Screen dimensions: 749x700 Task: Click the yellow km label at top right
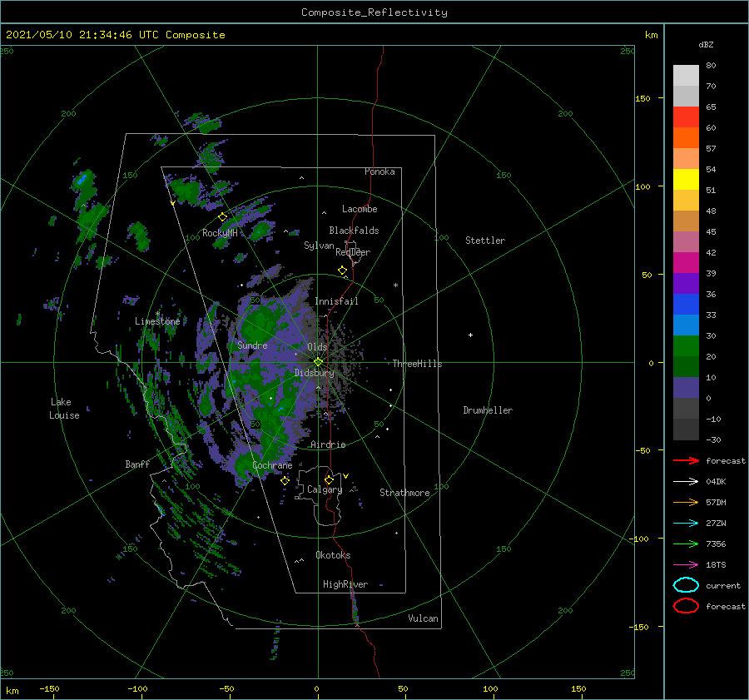coord(651,35)
